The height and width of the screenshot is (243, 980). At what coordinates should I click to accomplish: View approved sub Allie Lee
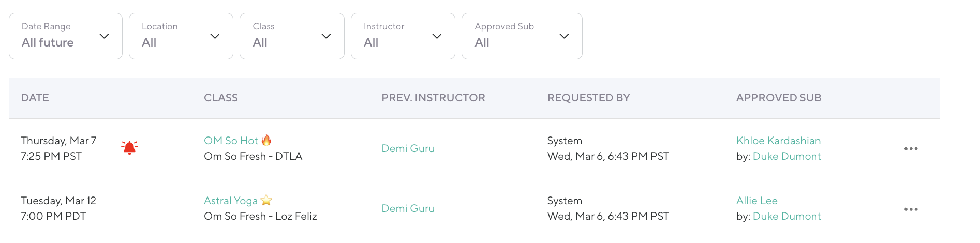coord(756,201)
